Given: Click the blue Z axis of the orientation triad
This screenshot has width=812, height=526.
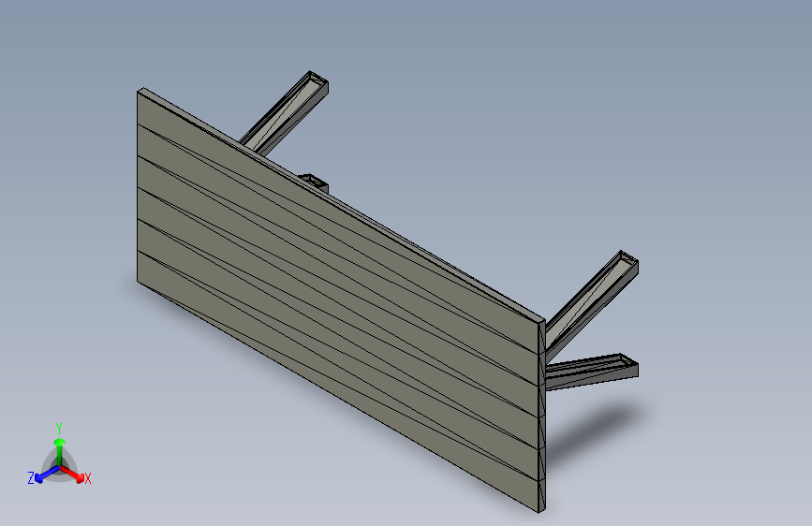Looking at the screenshot, I should point(47,475).
